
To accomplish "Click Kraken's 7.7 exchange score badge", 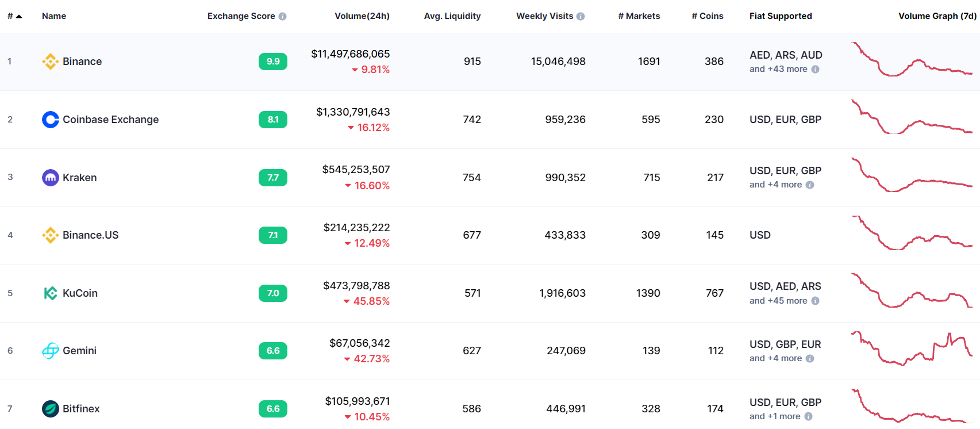I will pyautogui.click(x=273, y=178).
